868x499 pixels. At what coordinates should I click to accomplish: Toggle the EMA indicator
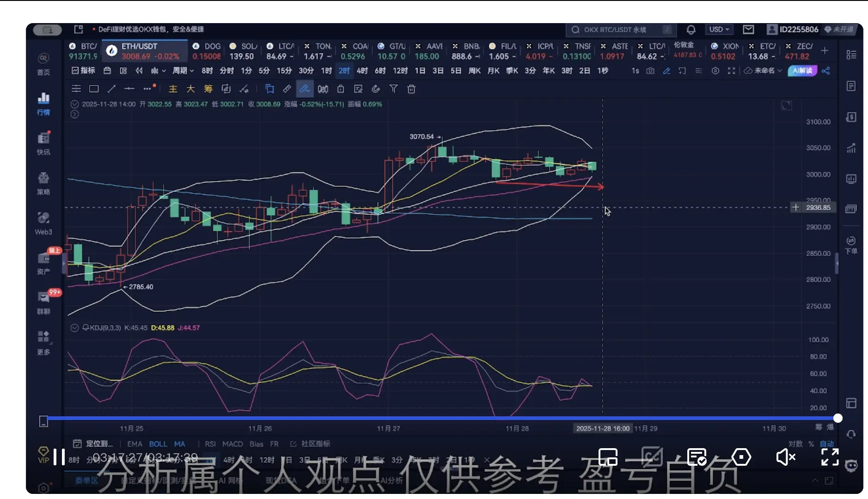(134, 444)
